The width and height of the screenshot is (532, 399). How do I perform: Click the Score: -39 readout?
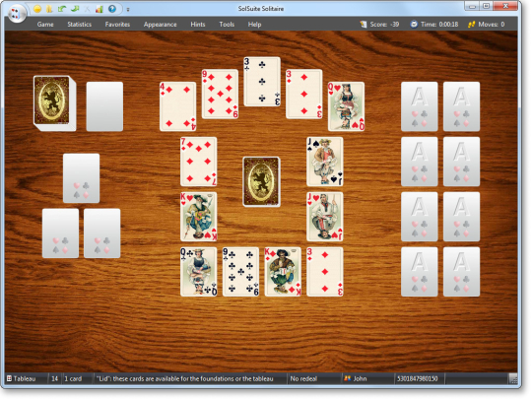point(384,25)
